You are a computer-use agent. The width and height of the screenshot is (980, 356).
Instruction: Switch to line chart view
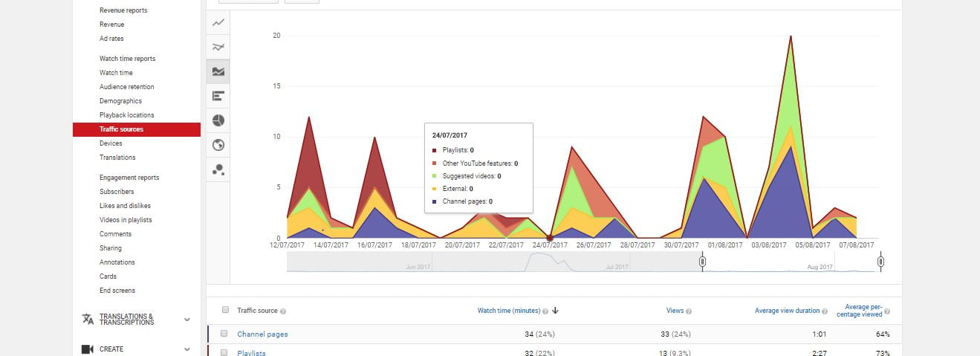click(x=218, y=22)
